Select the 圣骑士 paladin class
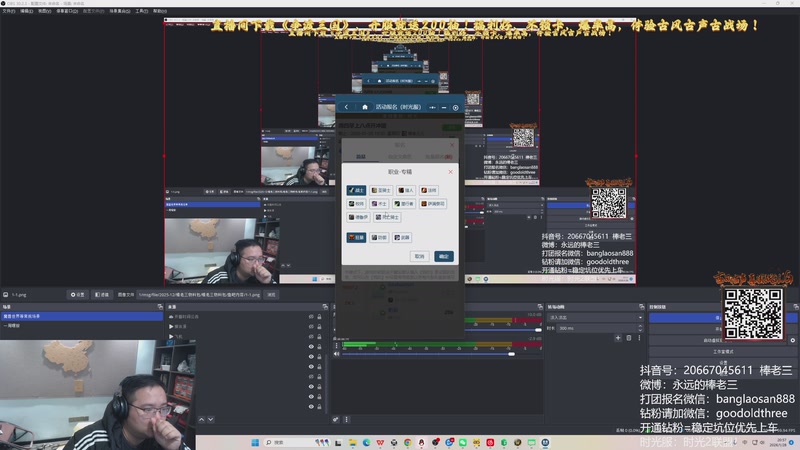Screen dimensions: 800x450 (381, 190)
